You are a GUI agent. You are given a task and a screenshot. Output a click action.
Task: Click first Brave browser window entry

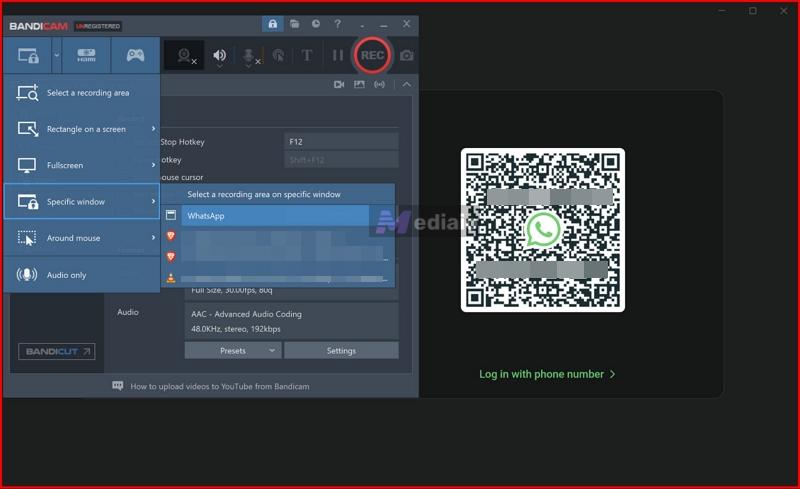(279, 236)
